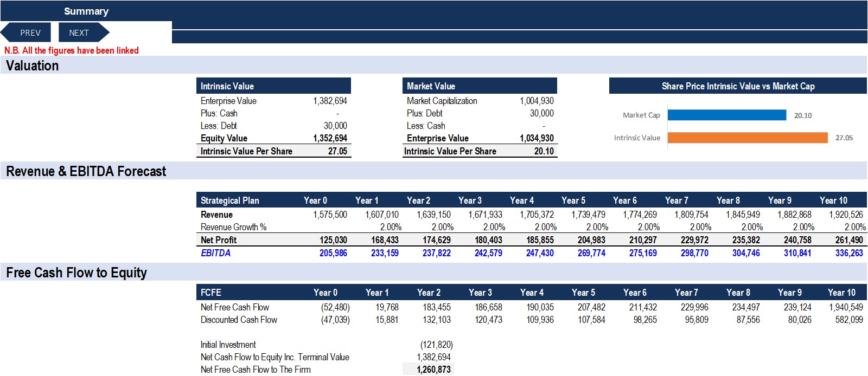Viewport: 868px width, 376px height.
Task: Click Year 5 Net Profit 204,983
Action: coord(591,240)
